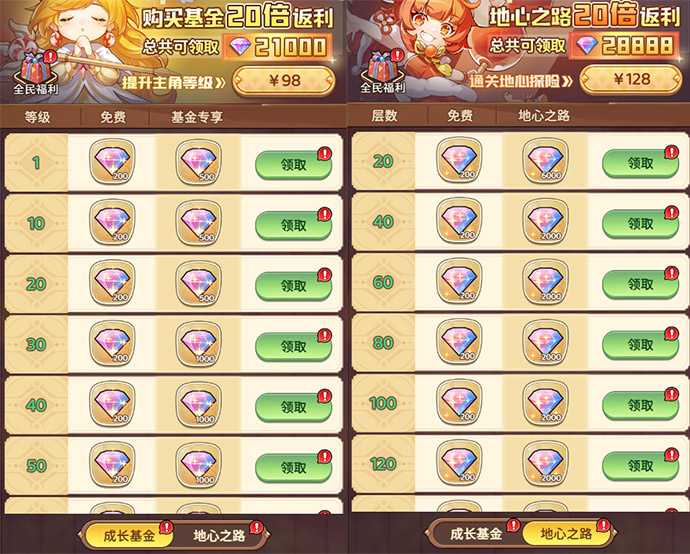Tap the free 200 gem at level 1
The image size is (690, 554).
[112, 161]
